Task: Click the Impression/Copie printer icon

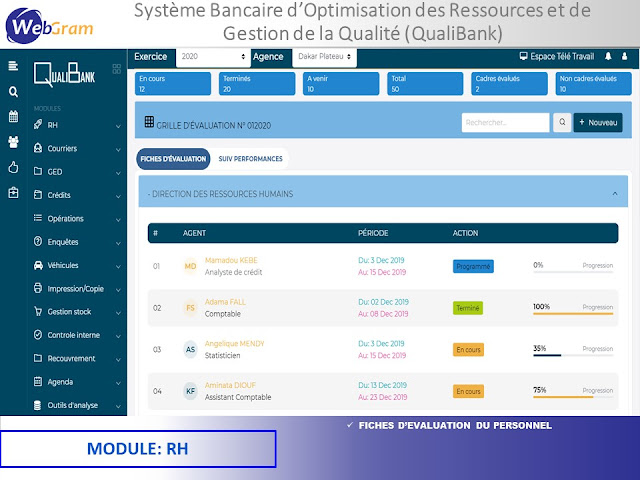Action: tap(38, 288)
